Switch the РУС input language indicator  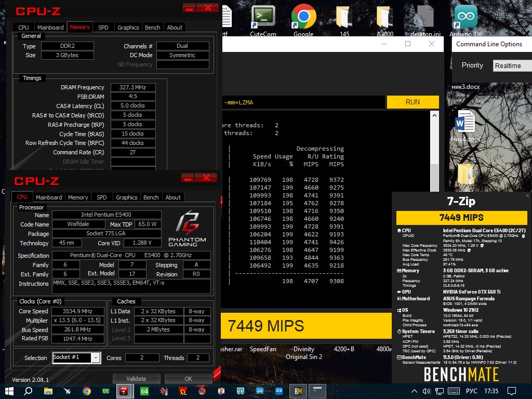click(x=471, y=391)
